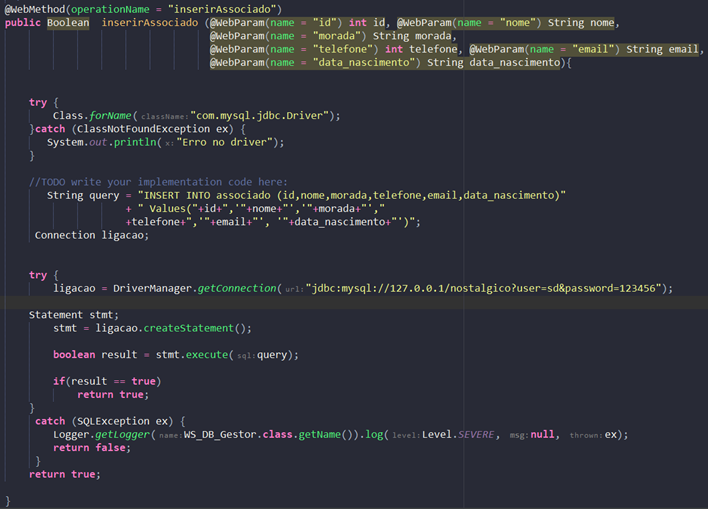This screenshot has height=509, width=708.
Task: Click the Statement type in stmt declaration
Action: click(x=56, y=315)
